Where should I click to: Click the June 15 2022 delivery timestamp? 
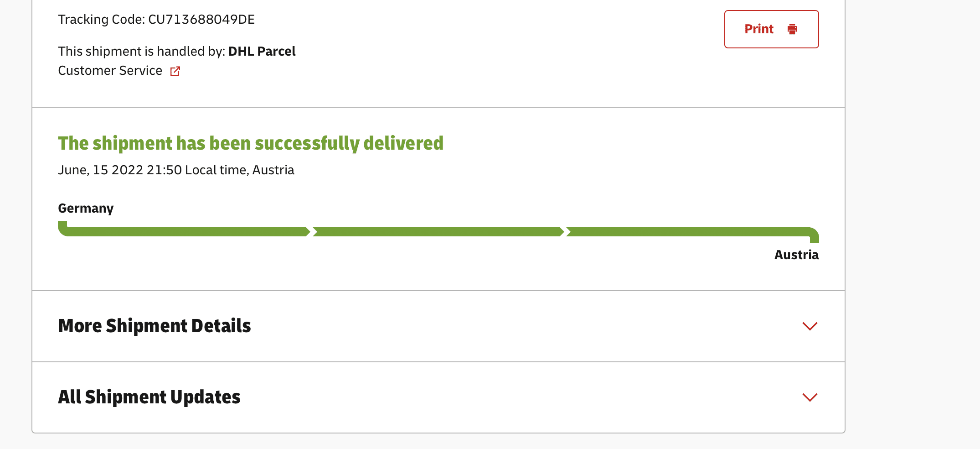(x=176, y=170)
